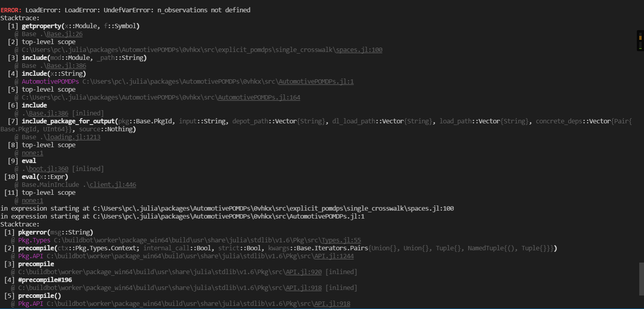
Task: Click none:1 link under frame [11]
Action: [33, 201]
